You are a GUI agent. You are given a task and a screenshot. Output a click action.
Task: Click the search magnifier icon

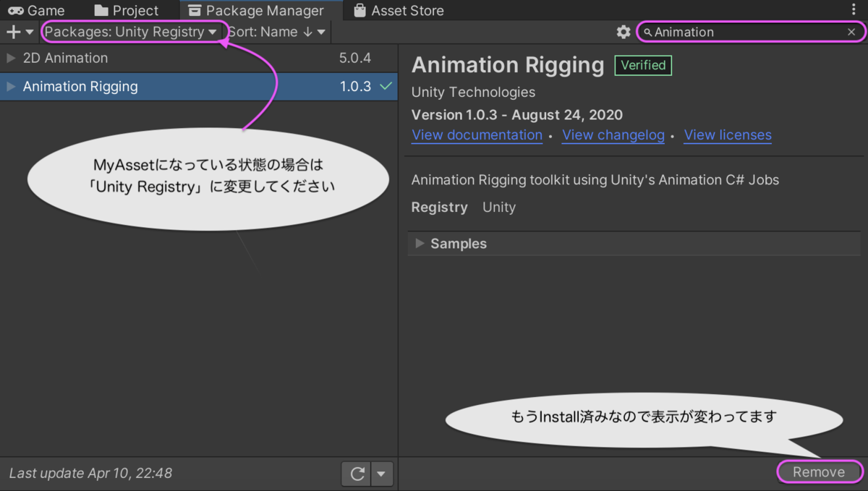(x=648, y=33)
